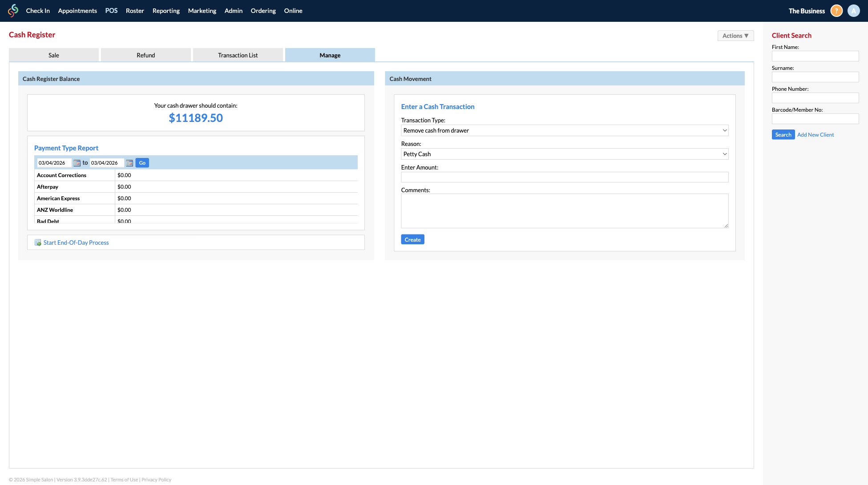Viewport: 868px width, 485px height.
Task: Open the Reason dropdown showing Petty Cash
Action: click(564, 154)
